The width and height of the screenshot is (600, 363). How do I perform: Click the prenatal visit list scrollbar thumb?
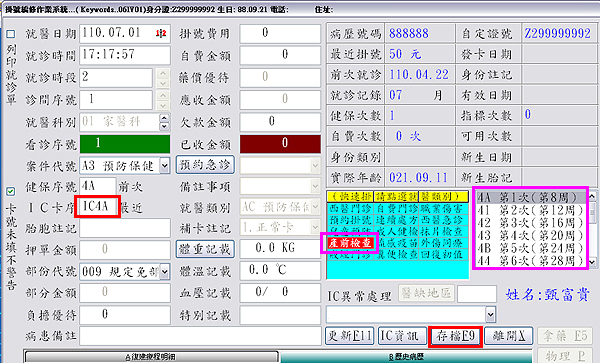click(592, 212)
